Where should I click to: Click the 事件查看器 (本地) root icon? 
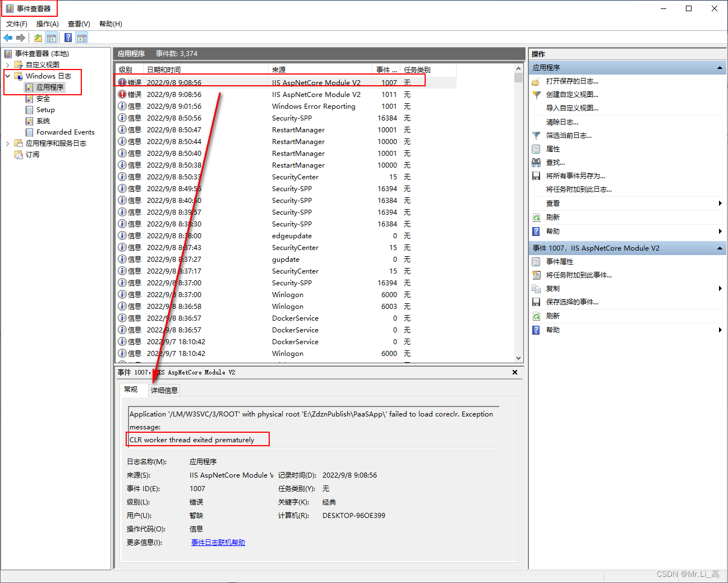[8, 54]
